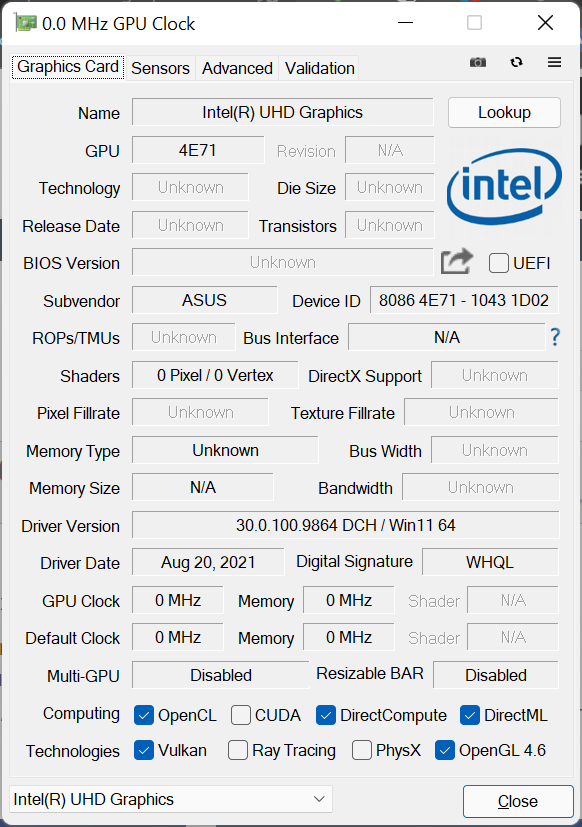Select the Validation tab
Screen dimensions: 582x827
319,68
